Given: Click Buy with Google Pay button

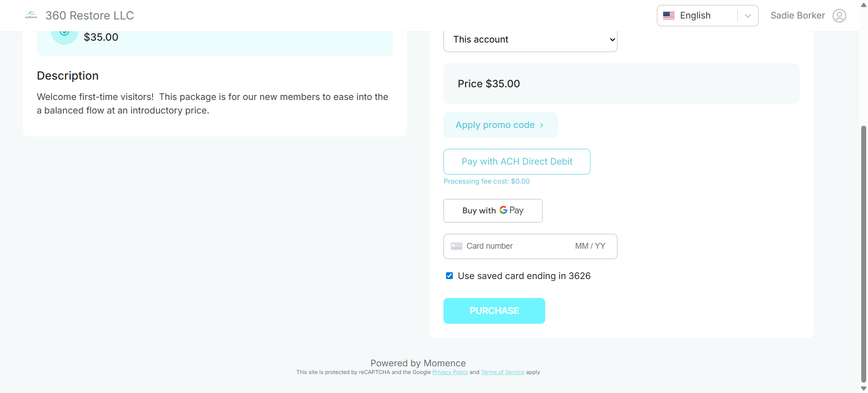Looking at the screenshot, I should pos(493,211).
